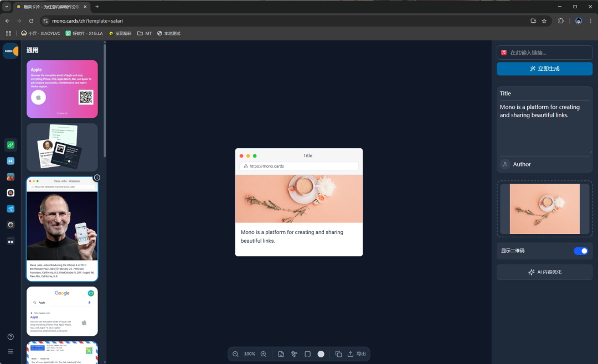Click the coffee flower image on the card
The width and height of the screenshot is (598, 364).
[x=299, y=199]
